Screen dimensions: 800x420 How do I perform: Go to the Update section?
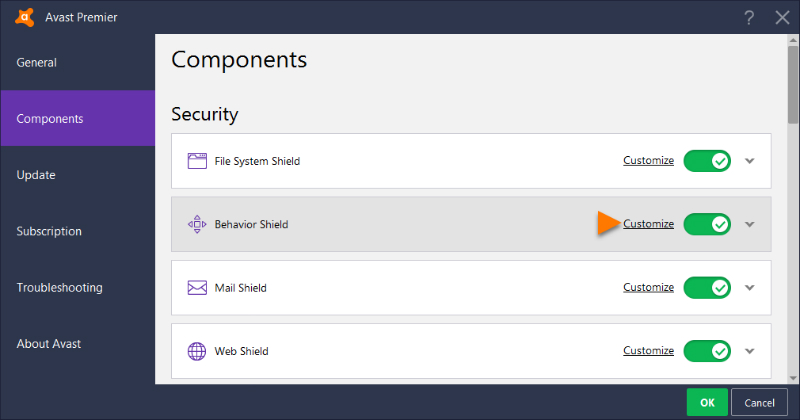(x=36, y=175)
